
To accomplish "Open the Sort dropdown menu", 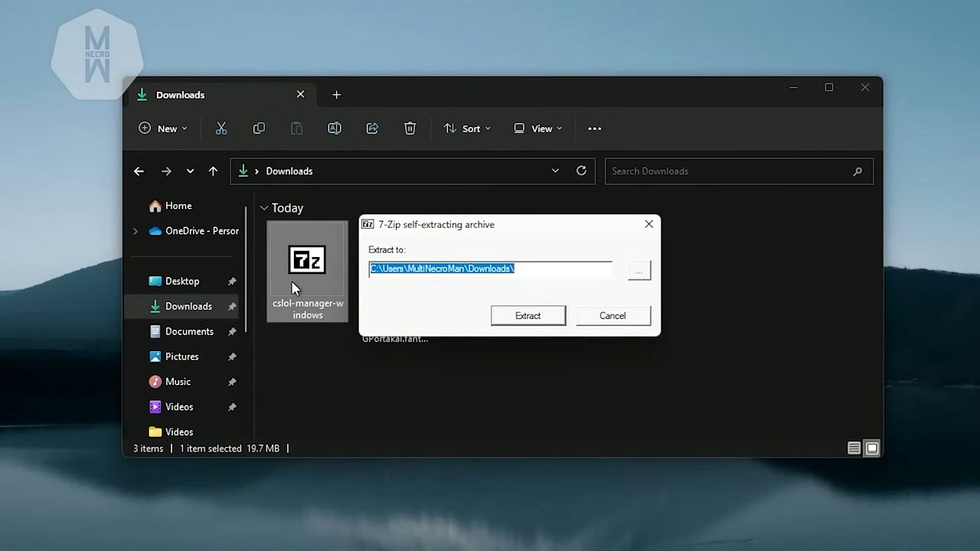I will pyautogui.click(x=467, y=129).
